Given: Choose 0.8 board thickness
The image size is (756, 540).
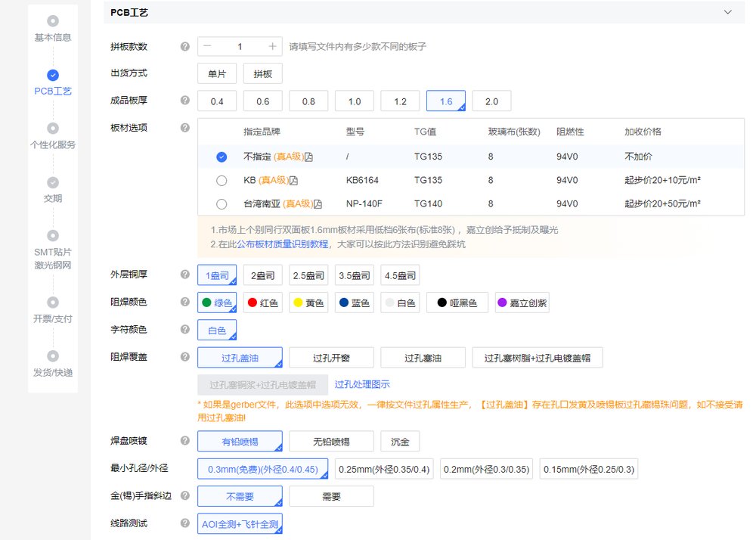Looking at the screenshot, I should click(308, 101).
